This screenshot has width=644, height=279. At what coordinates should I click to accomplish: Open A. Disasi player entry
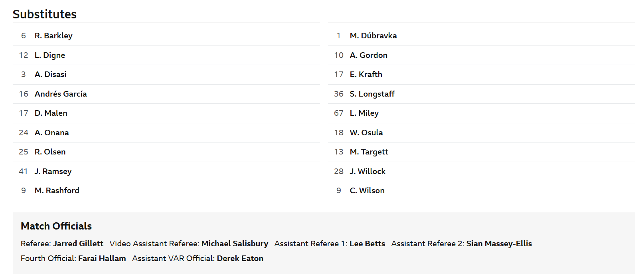click(x=51, y=74)
